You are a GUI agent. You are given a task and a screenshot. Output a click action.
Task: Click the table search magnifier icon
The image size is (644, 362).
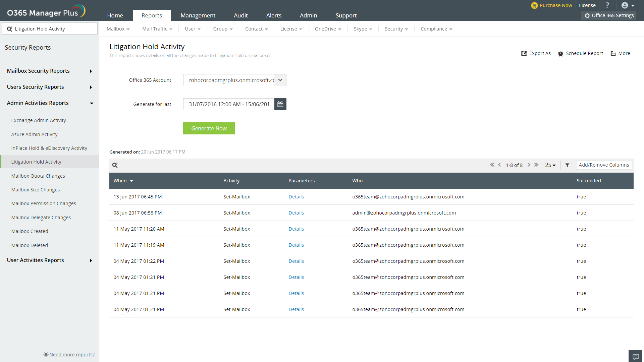click(x=115, y=165)
